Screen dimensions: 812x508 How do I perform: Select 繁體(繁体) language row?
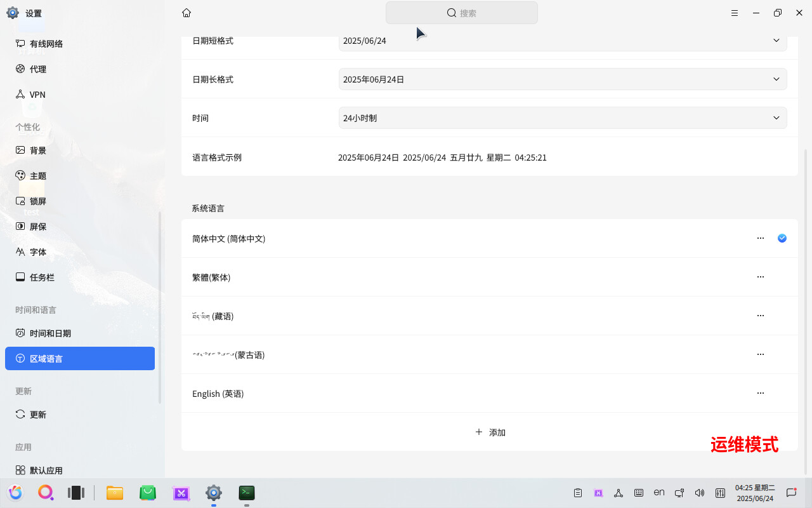[x=490, y=277]
